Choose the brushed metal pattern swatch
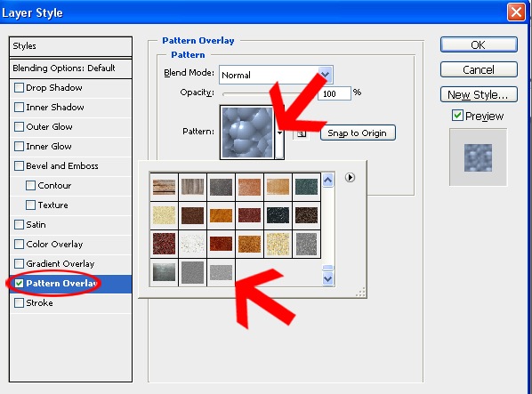The image size is (532, 394). pos(164,273)
